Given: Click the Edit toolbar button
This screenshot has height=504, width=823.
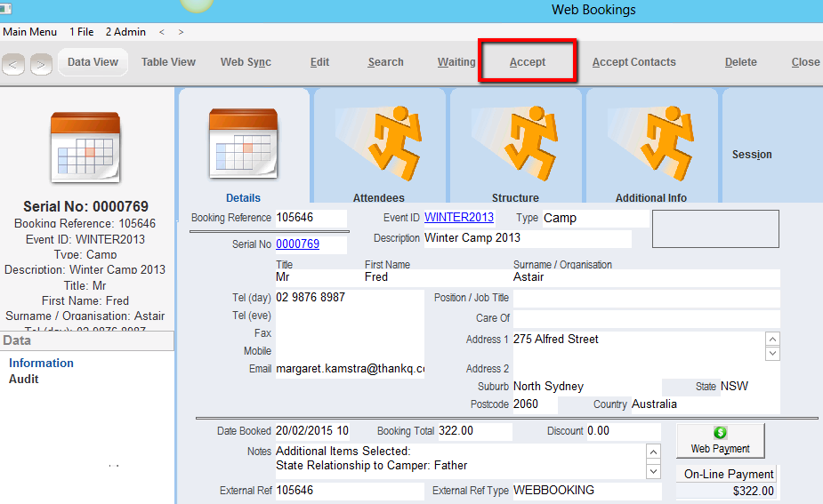Looking at the screenshot, I should [319, 62].
